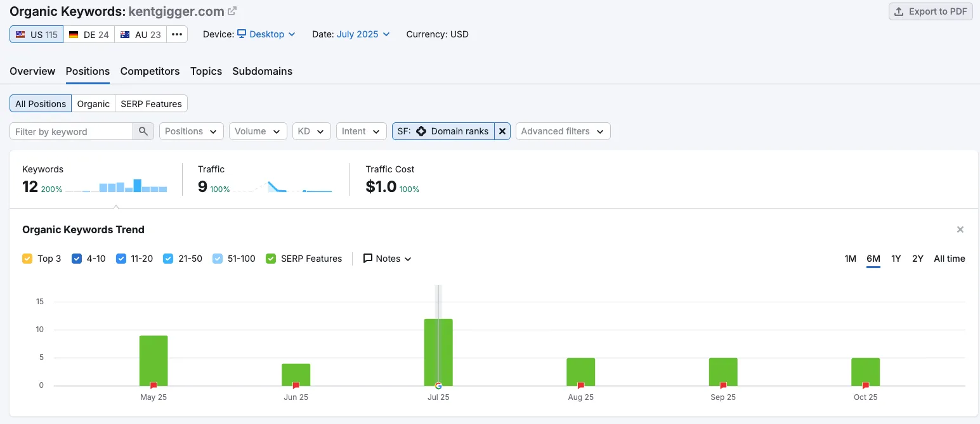Open more countries ellipsis button
Screen dimensions: 980x424
click(177, 34)
